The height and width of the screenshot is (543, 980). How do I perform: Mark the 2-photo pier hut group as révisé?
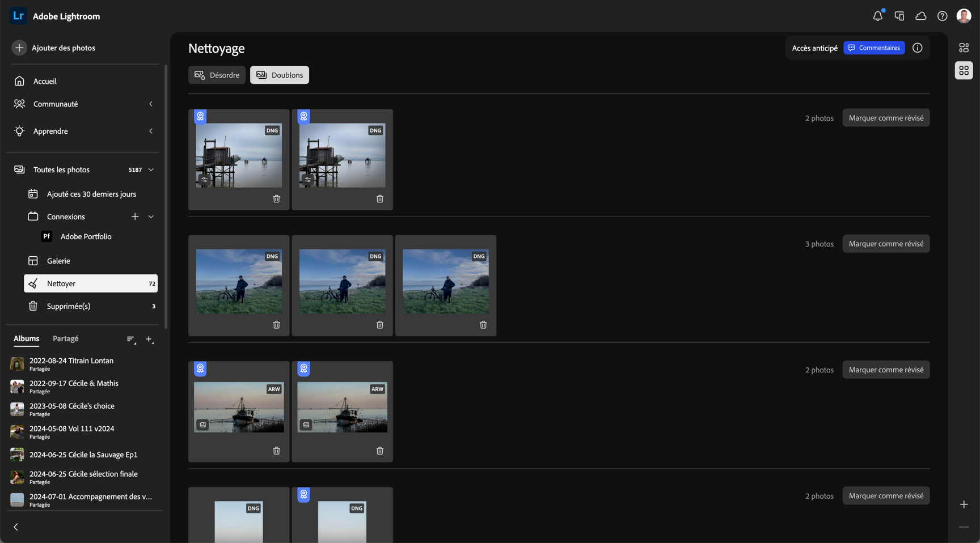[x=886, y=118]
